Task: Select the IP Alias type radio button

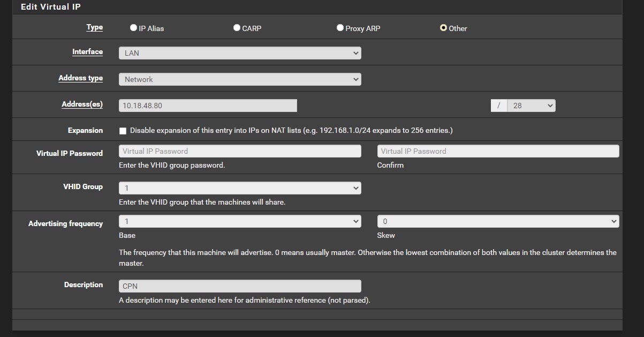Action: coord(133,28)
